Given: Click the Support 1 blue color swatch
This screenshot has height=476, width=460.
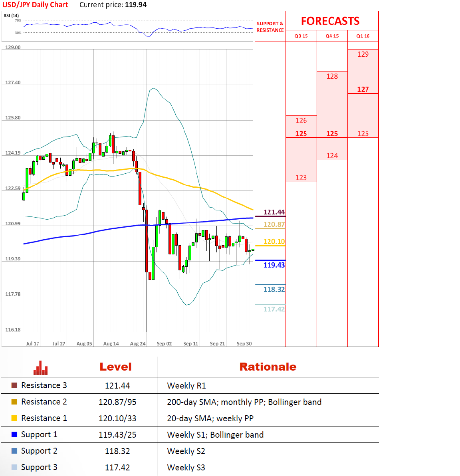Looking at the screenshot, I should [14, 434].
